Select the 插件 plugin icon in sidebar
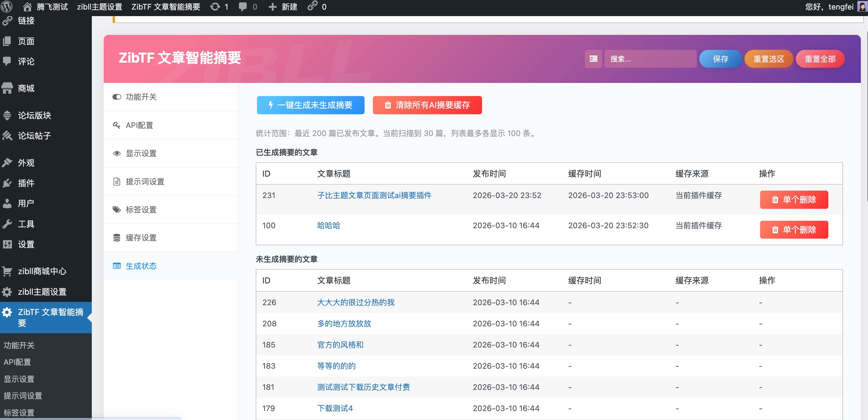 [7, 183]
